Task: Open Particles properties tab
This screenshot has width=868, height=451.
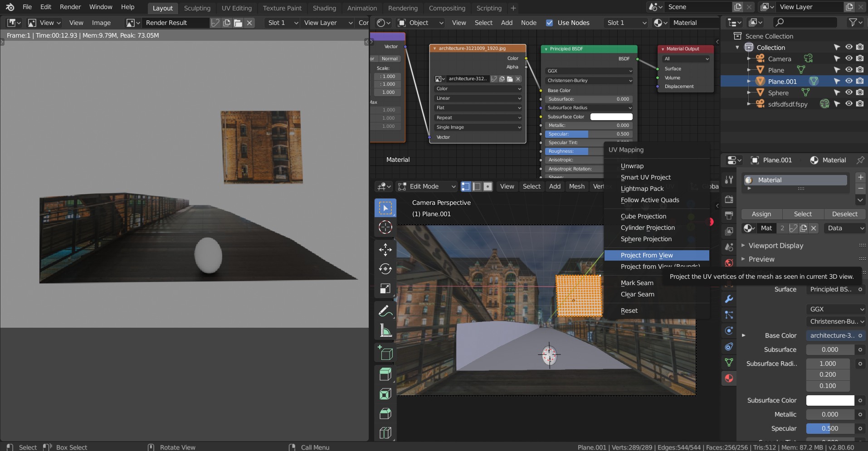Action: click(729, 315)
